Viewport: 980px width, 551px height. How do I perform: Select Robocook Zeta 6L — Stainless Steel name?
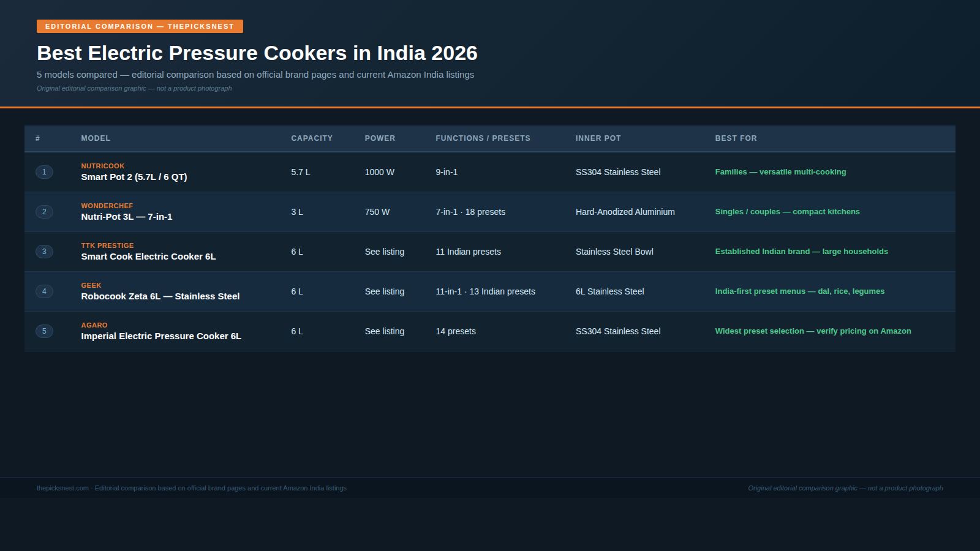(160, 296)
